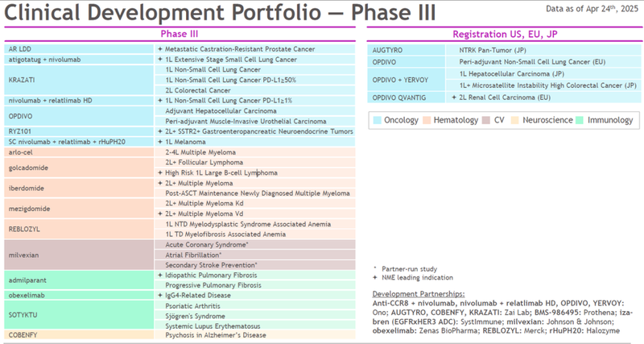Select the 'AR LDD' drug cell
Viewport: 644px width, 344px height.
point(79,49)
